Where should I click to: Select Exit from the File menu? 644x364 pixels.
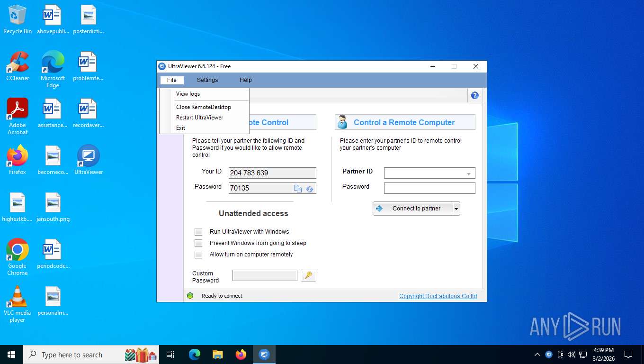pos(205,128)
